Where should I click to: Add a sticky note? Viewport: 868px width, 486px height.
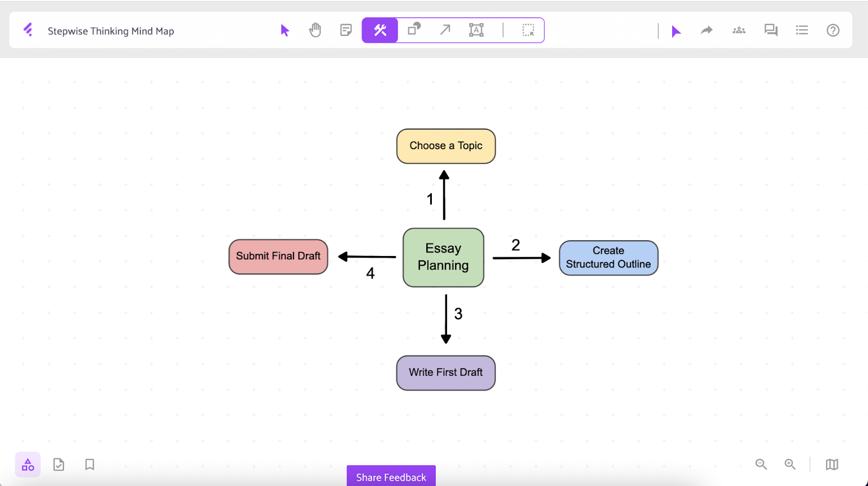tap(346, 30)
